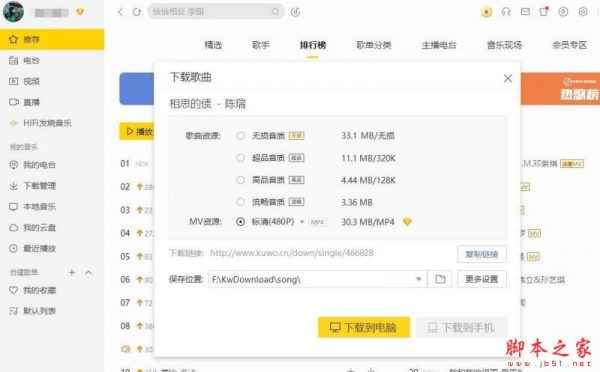Click the 更多设置 button
Viewport: 600px width, 372px height.
tap(482, 279)
